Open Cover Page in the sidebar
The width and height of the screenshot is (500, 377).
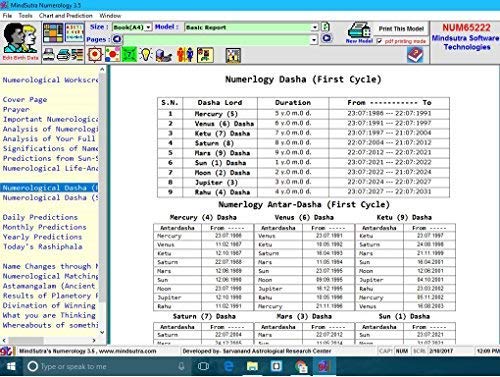coord(25,100)
